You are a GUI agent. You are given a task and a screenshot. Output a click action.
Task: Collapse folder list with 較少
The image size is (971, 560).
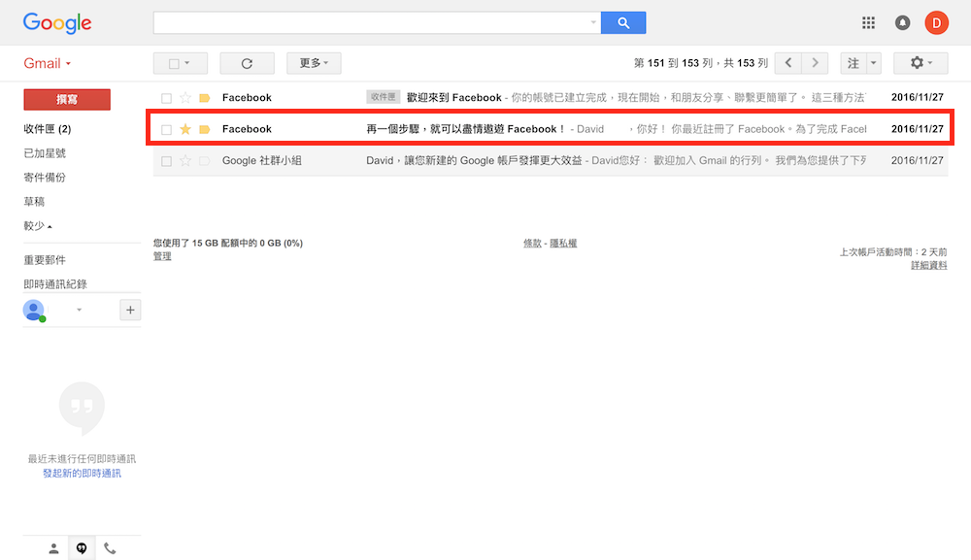pyautogui.click(x=38, y=226)
